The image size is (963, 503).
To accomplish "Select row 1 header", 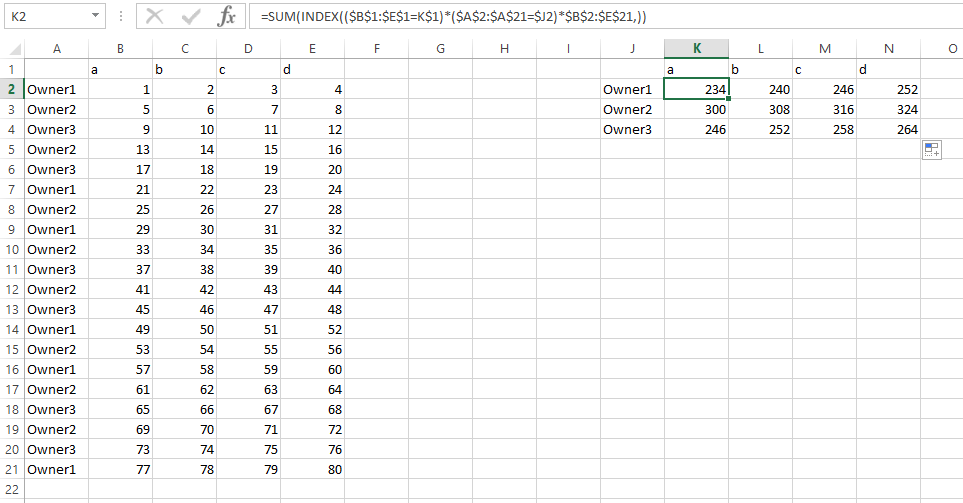I will point(12,69).
